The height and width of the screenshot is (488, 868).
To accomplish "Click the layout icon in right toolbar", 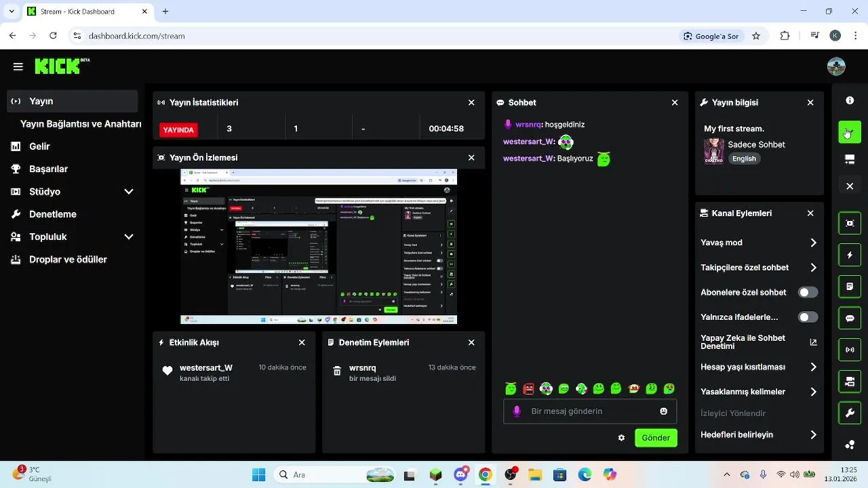I will (x=850, y=160).
